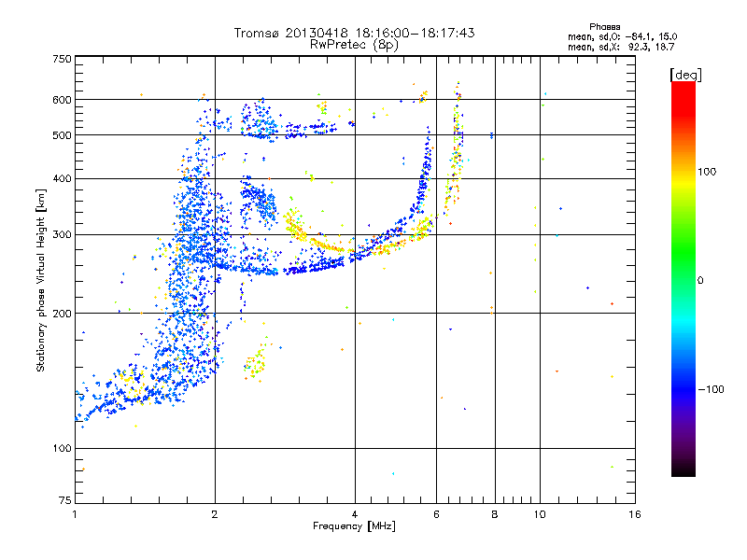Click the '16' frequency axis tick label

(635, 514)
